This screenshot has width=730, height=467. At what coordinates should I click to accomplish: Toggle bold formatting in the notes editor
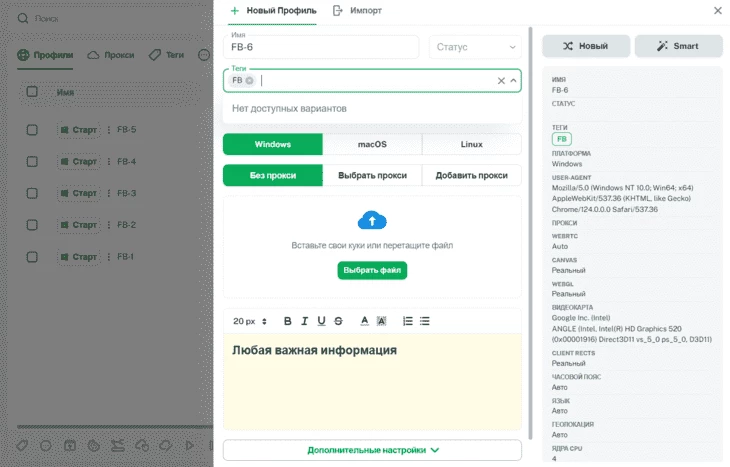pos(288,321)
